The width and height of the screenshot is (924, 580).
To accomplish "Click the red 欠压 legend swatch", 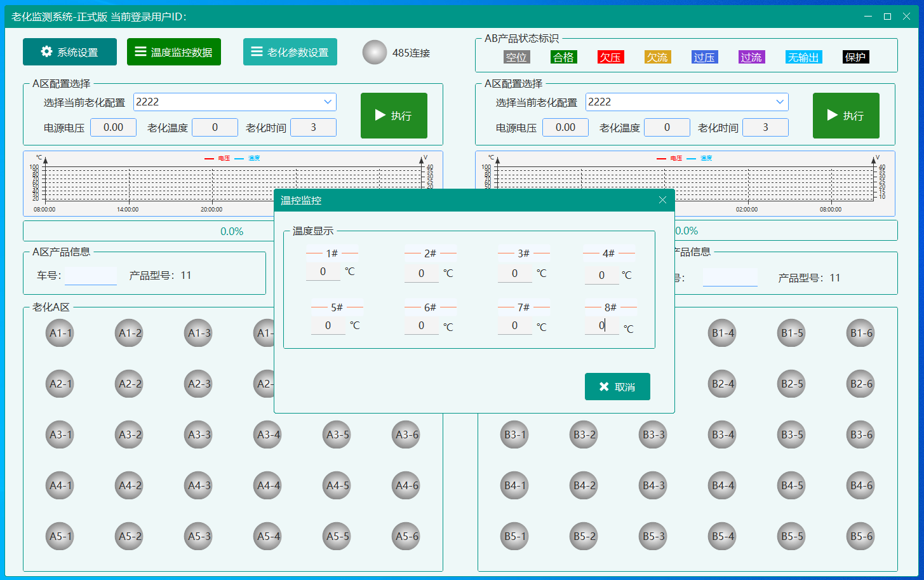I will pos(610,57).
